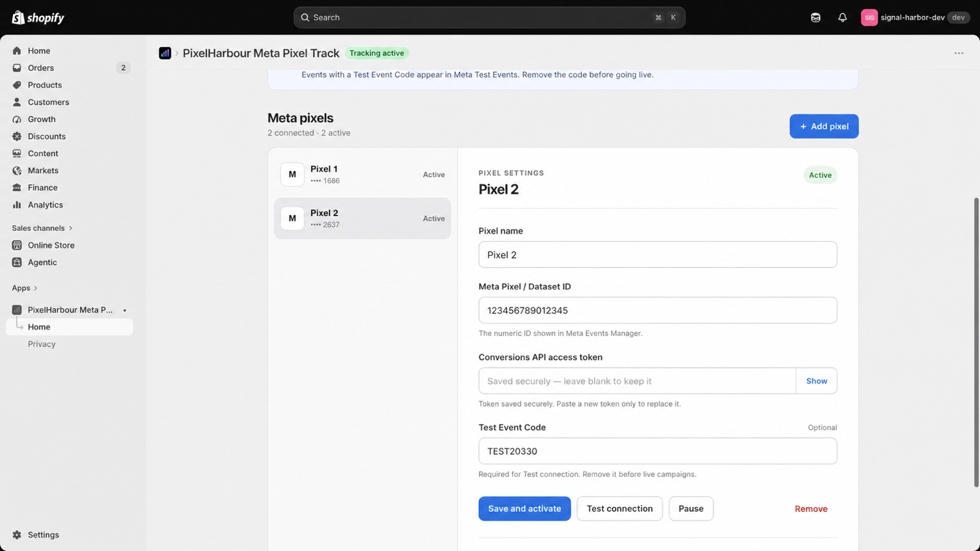Click the Growth icon
Screen dimensions: 980x551
pos(17,119)
